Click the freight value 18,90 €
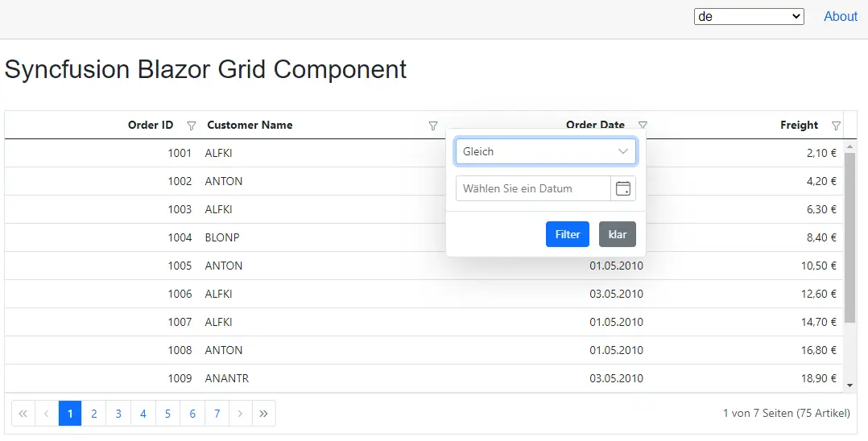Viewport: 868px width, 441px height. click(819, 378)
